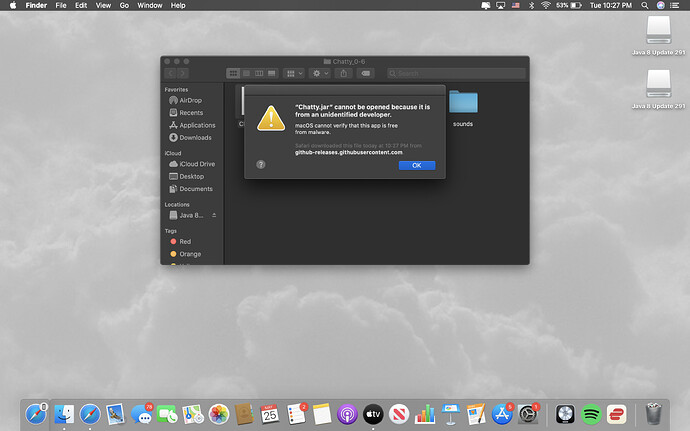
Task: Open Mail from the Dock
Action: click(116, 414)
